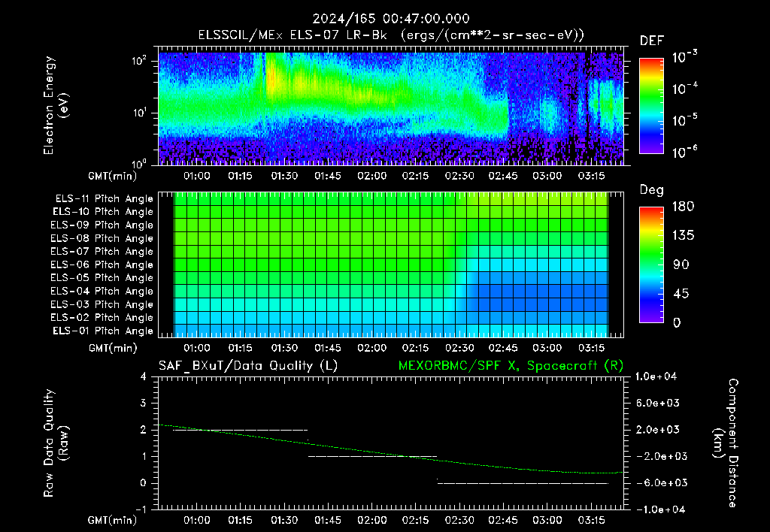Click 02:30 tick label under bottom panel
The width and height of the screenshot is (770, 532).
click(x=459, y=520)
